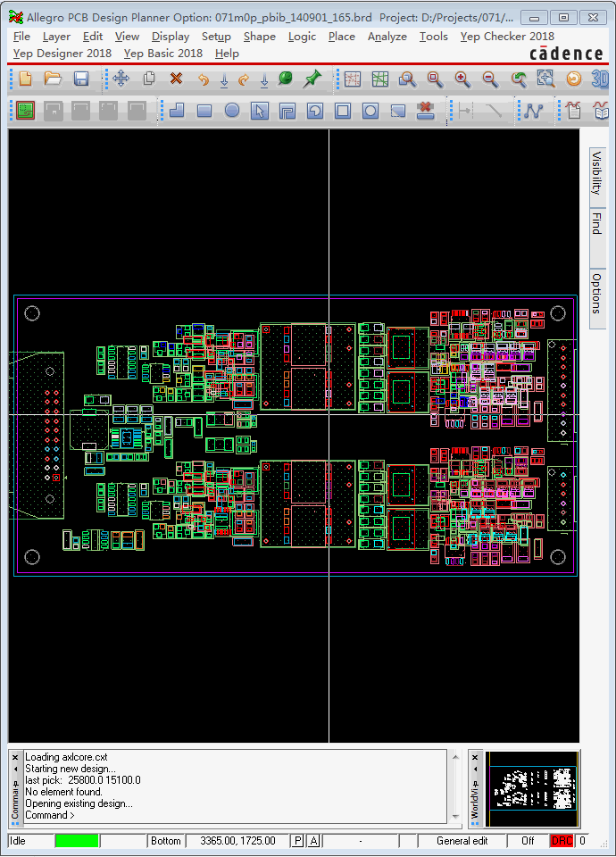This screenshot has width=616, height=857.
Task: Select the Add Rectangle shape tool
Action: [x=204, y=111]
